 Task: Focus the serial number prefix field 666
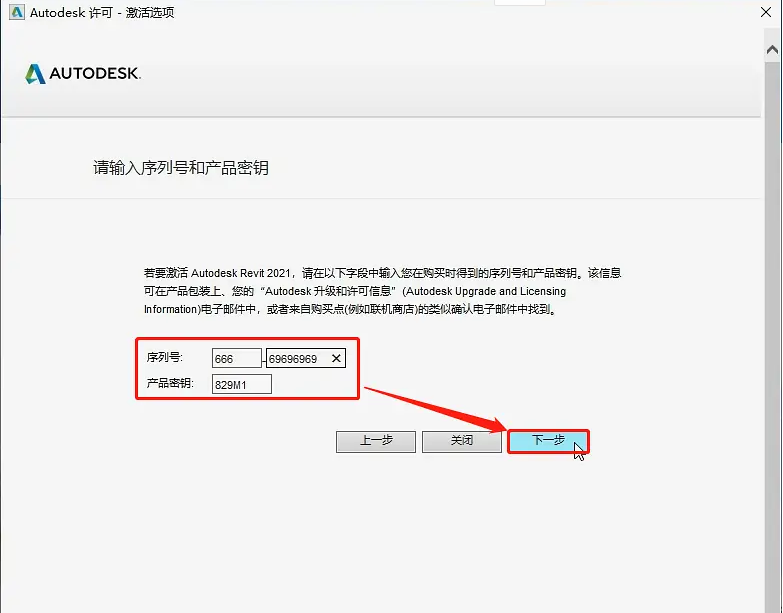(237, 358)
